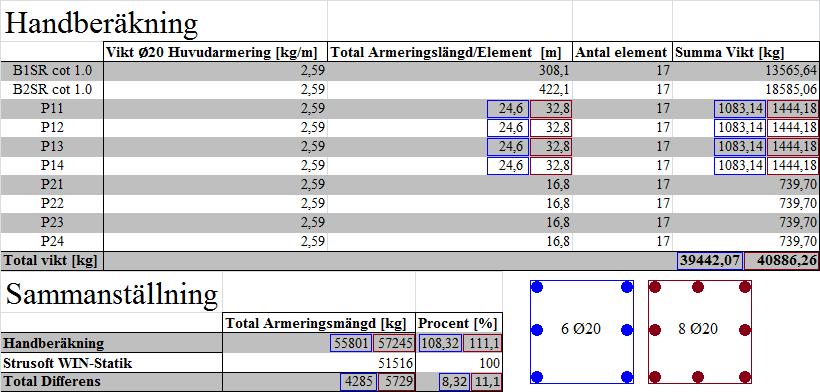Click the blue 24,6 cell in row P13
820x392 pixels.
[x=508, y=147]
